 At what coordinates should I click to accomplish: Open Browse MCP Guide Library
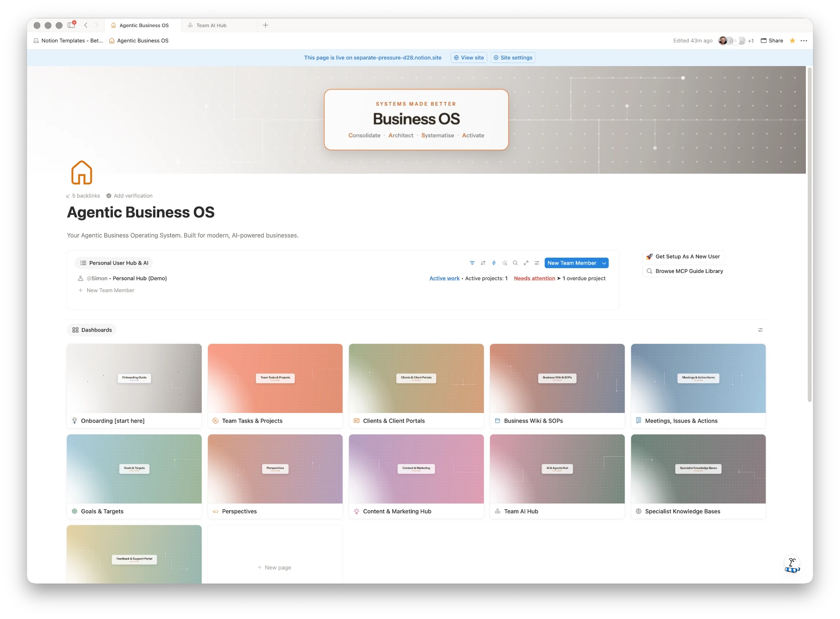[685, 271]
